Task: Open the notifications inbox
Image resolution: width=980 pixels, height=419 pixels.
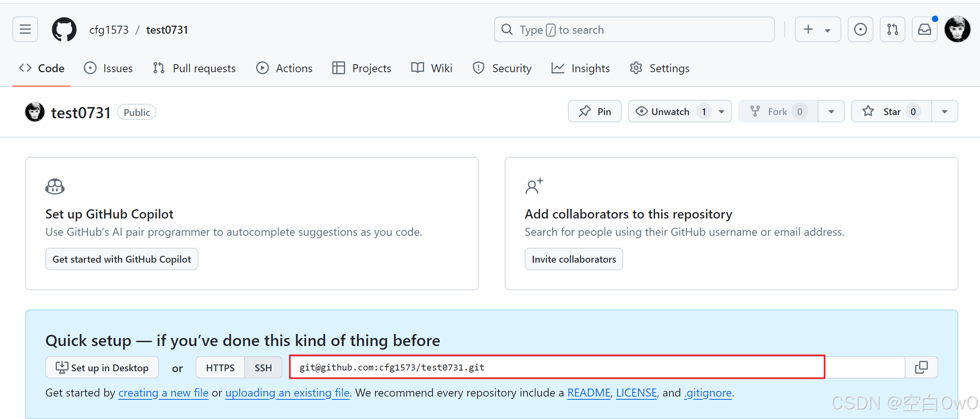Action: 924,29
